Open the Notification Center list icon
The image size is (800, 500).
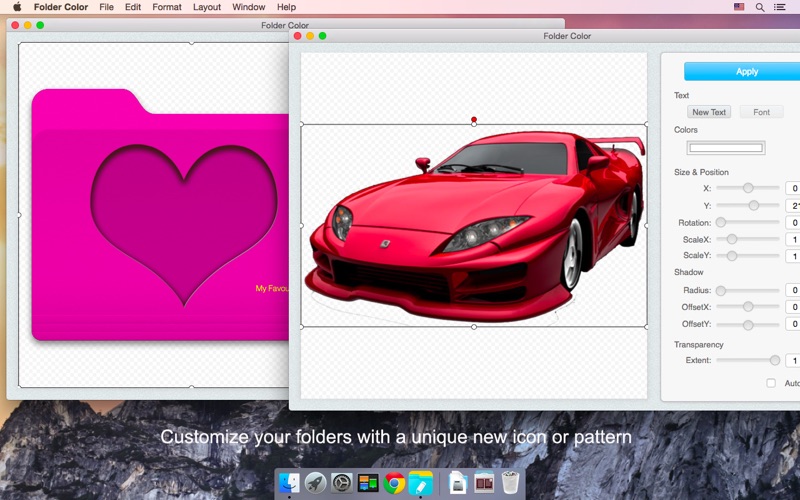coord(780,7)
